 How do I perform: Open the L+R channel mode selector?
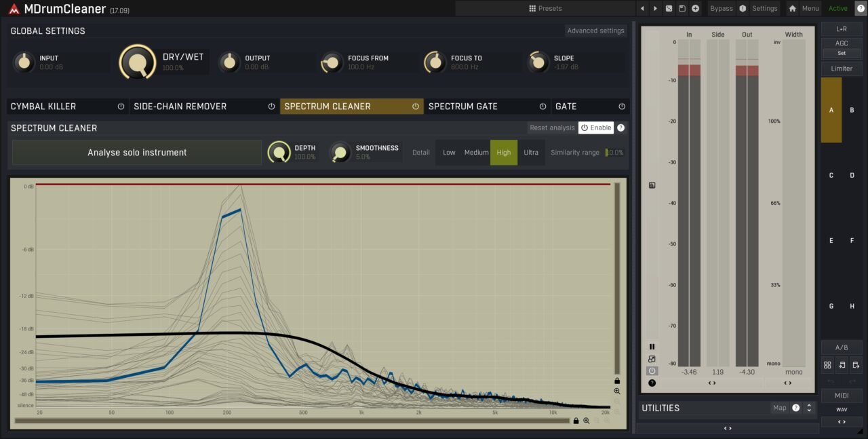[842, 29]
